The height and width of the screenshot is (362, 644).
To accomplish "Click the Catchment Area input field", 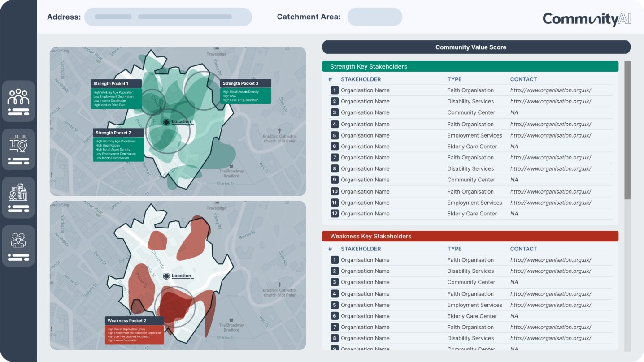I will pos(374,17).
